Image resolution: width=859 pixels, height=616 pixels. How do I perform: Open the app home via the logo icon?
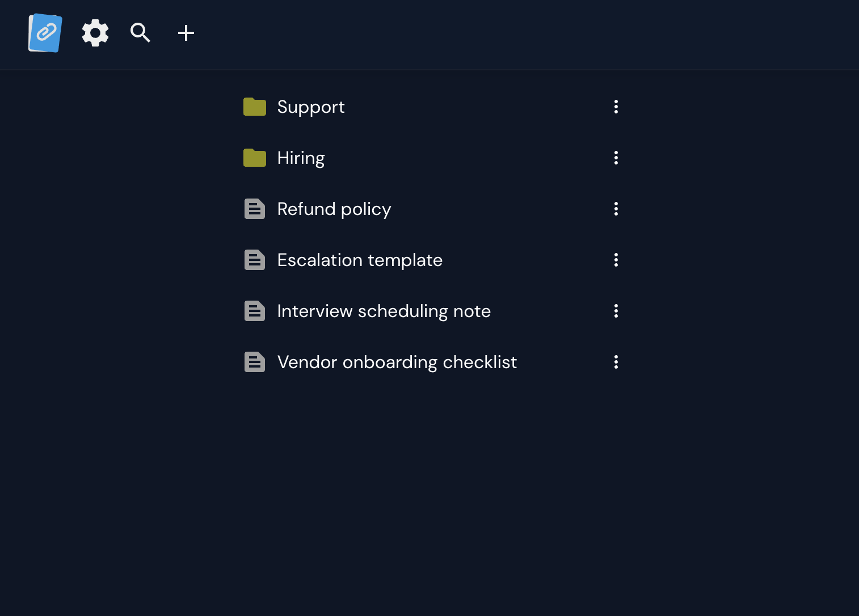click(x=44, y=33)
